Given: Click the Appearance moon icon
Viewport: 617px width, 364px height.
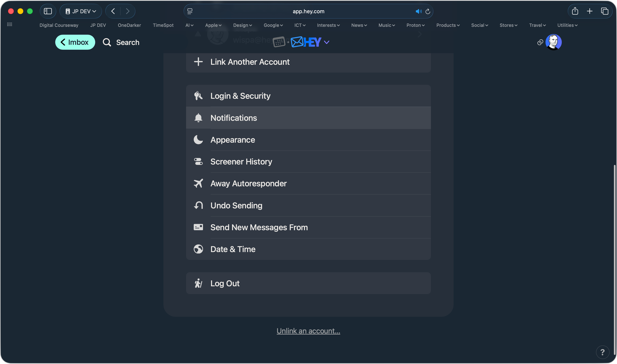Looking at the screenshot, I should (x=198, y=140).
